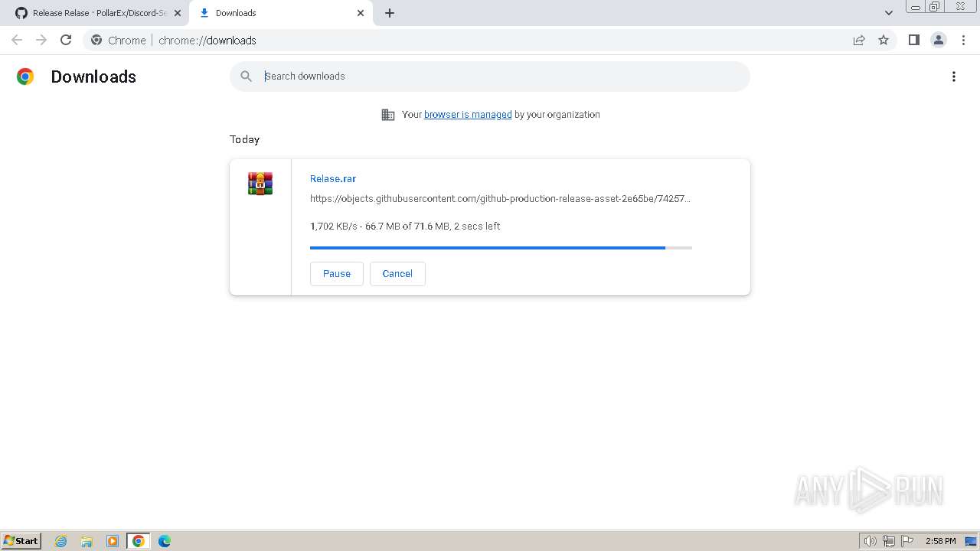Click the Chrome site info icon
Screen dimensions: 980x551
point(96,41)
